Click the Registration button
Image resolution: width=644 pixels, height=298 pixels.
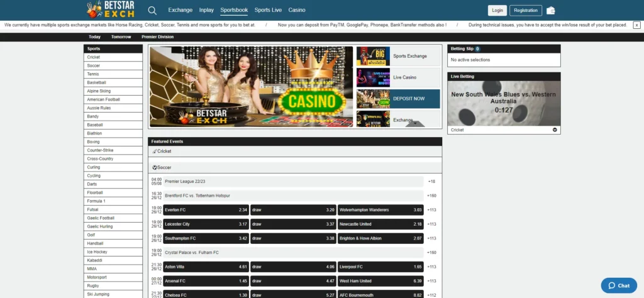[525, 10]
